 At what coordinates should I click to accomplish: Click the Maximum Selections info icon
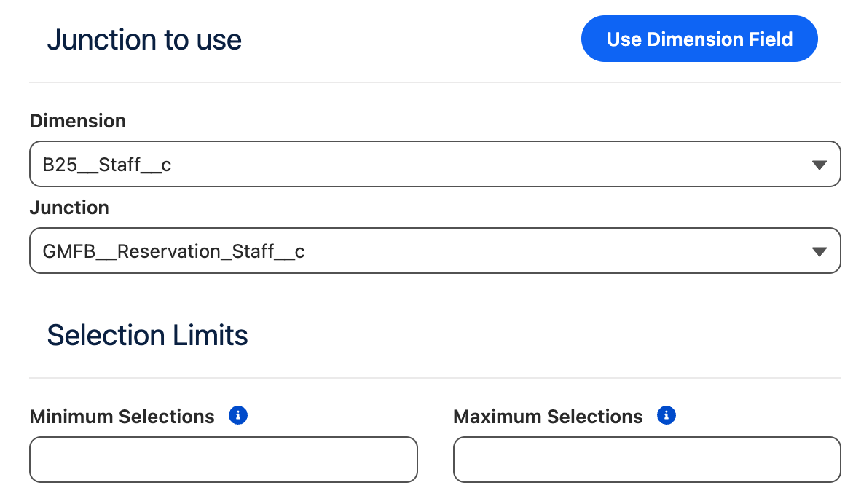click(667, 416)
